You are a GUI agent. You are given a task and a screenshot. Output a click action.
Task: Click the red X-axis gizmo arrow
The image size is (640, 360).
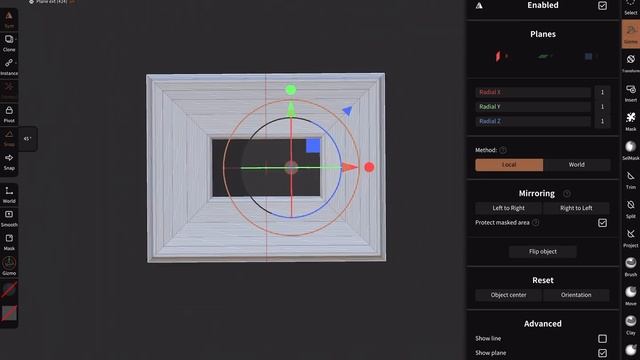click(x=349, y=167)
